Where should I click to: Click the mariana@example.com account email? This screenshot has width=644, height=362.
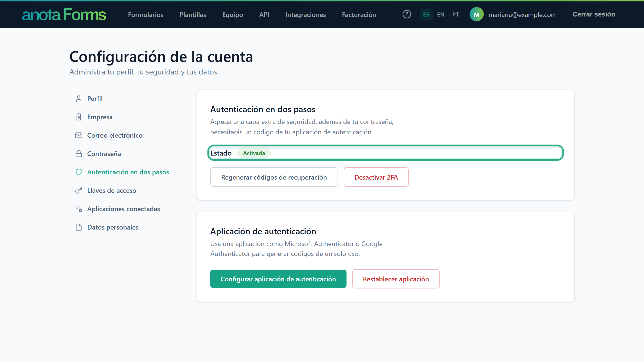pos(522,15)
